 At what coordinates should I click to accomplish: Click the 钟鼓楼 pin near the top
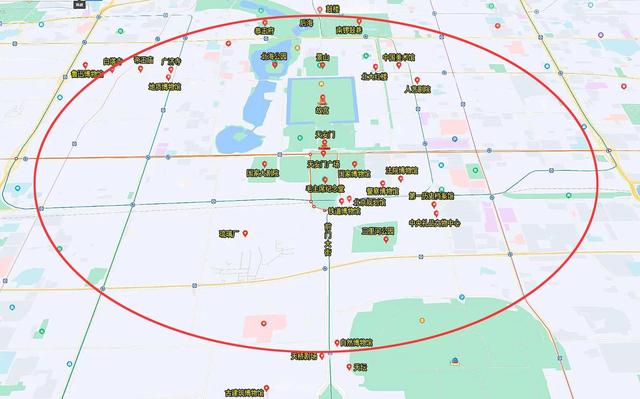[320, 10]
